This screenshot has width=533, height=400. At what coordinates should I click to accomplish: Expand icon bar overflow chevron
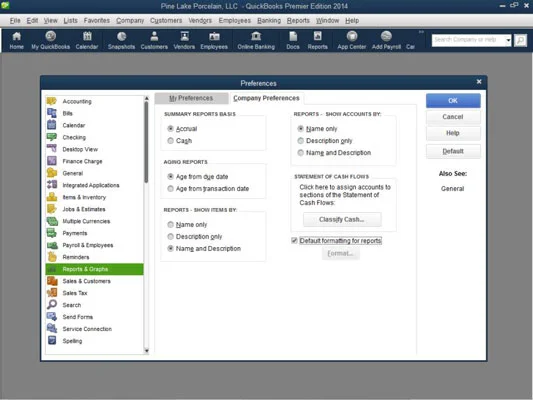click(x=421, y=32)
